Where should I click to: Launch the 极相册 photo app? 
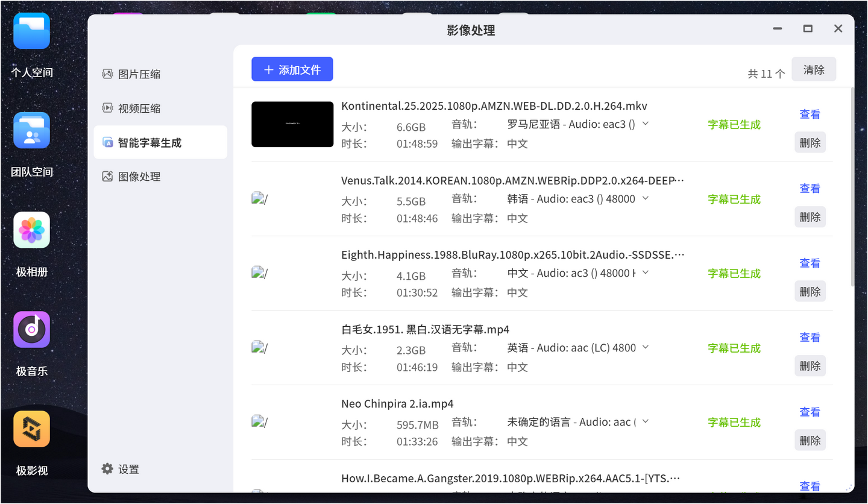pyautogui.click(x=32, y=230)
